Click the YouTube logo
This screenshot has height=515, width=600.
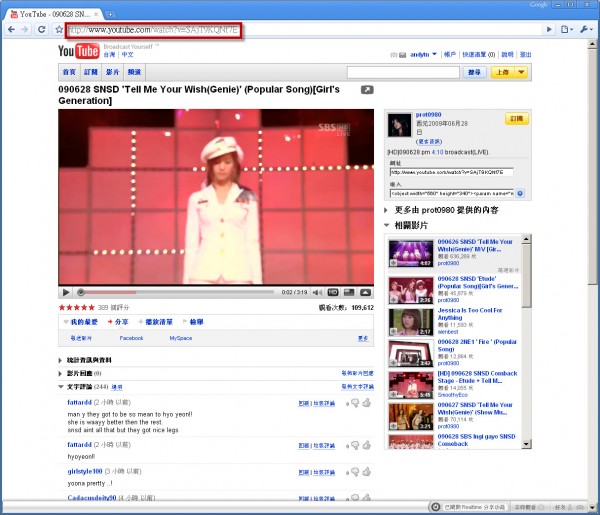[x=78, y=51]
